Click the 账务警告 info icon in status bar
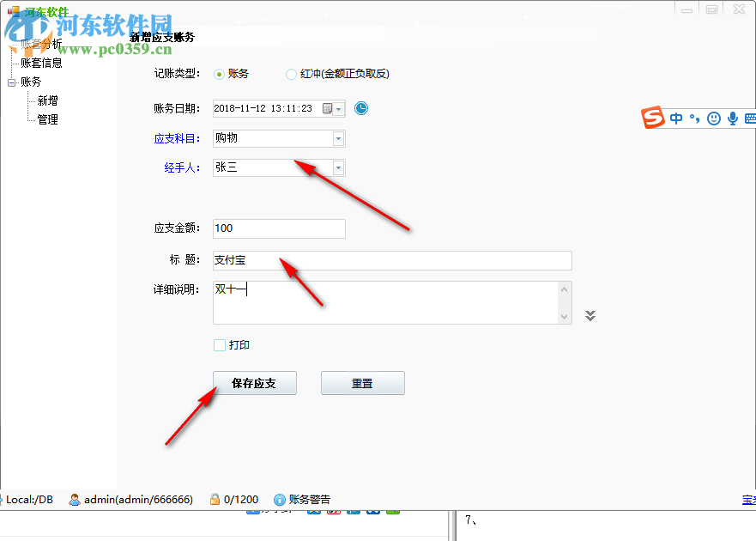Image resolution: width=756 pixels, height=541 pixels. point(280,499)
